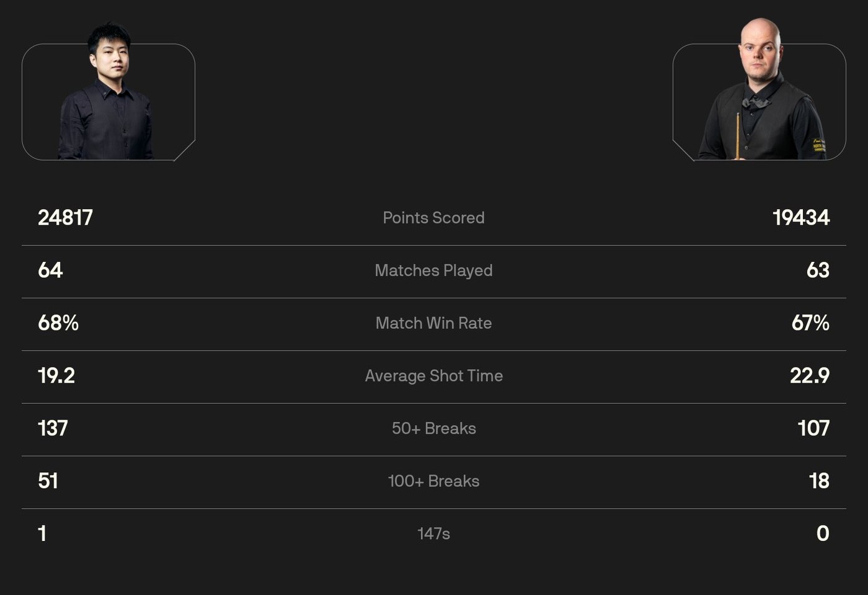The image size is (868, 595).
Task: Select the 137 fifty-plus breaks value
Action: [53, 429]
